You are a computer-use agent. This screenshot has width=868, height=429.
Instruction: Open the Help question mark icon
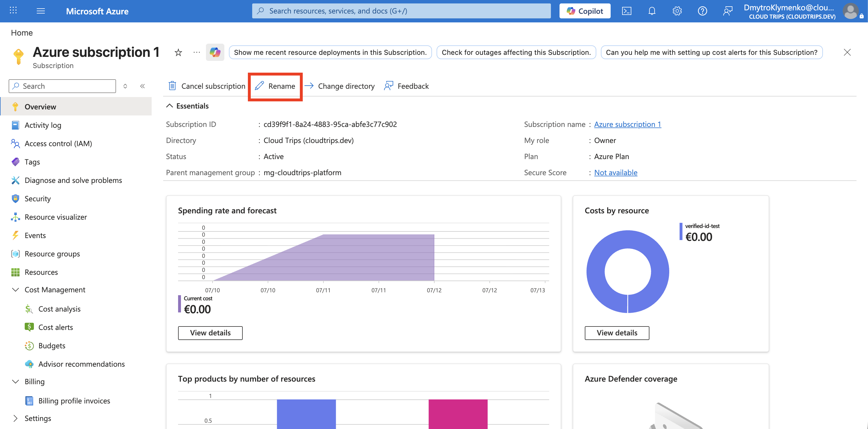point(702,11)
